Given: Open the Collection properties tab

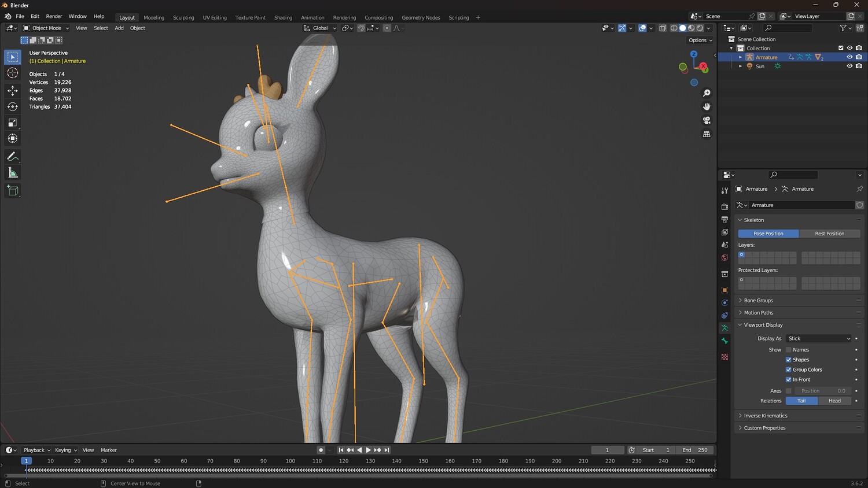Looking at the screenshot, I should click(724, 273).
